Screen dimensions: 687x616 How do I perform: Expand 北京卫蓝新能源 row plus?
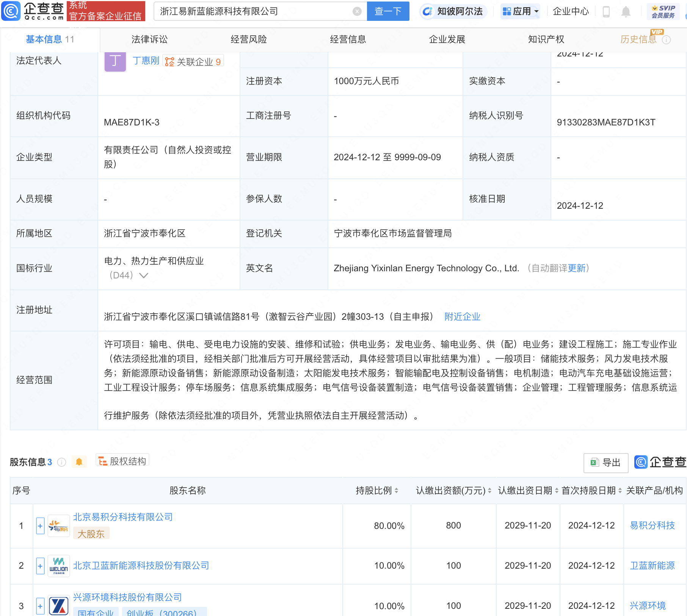click(40, 566)
